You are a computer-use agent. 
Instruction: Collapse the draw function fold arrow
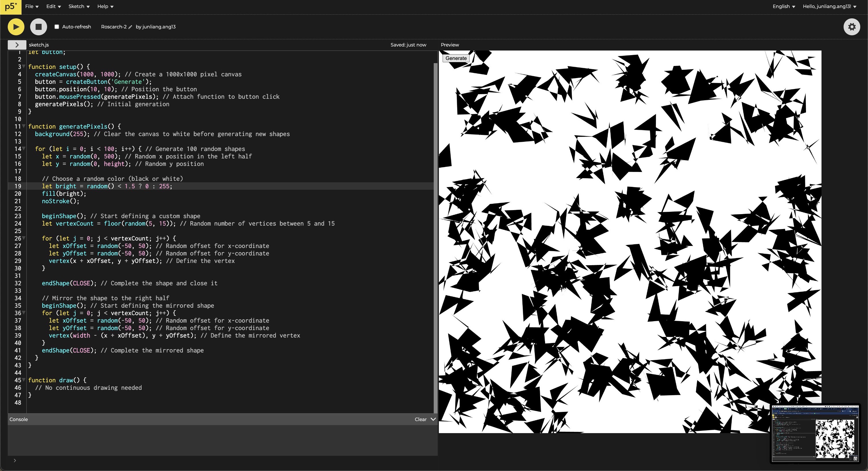pos(24,380)
